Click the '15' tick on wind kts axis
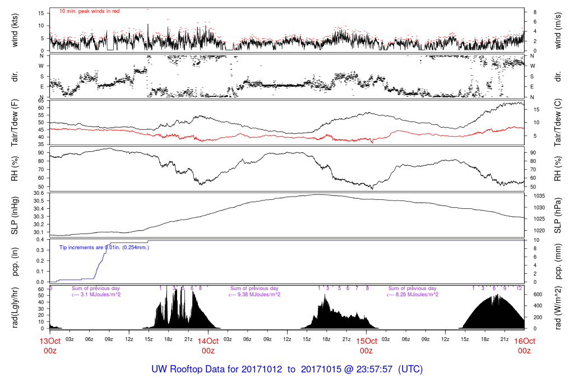Viewport: 574px width, 392px height. click(41, 13)
